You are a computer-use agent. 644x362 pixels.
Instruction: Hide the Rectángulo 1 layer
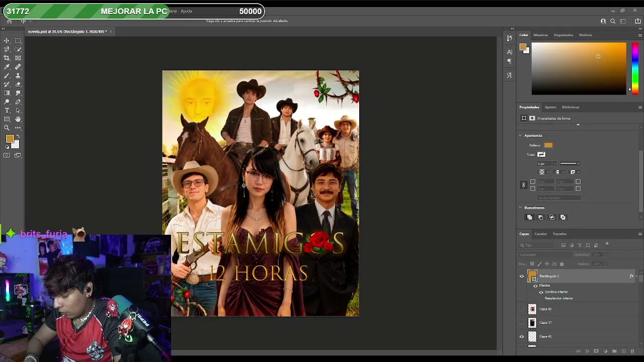click(x=522, y=276)
